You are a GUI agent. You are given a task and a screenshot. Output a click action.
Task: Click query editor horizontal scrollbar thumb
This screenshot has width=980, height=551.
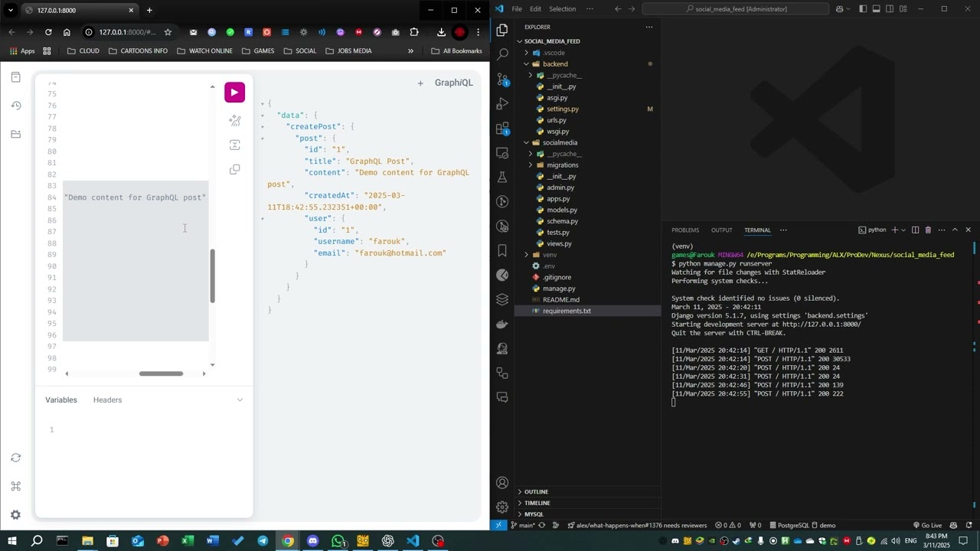pyautogui.click(x=161, y=373)
